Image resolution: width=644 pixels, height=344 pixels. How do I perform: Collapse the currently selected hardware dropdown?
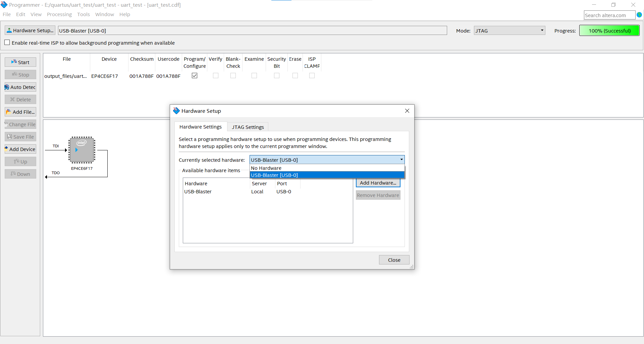tap(401, 160)
